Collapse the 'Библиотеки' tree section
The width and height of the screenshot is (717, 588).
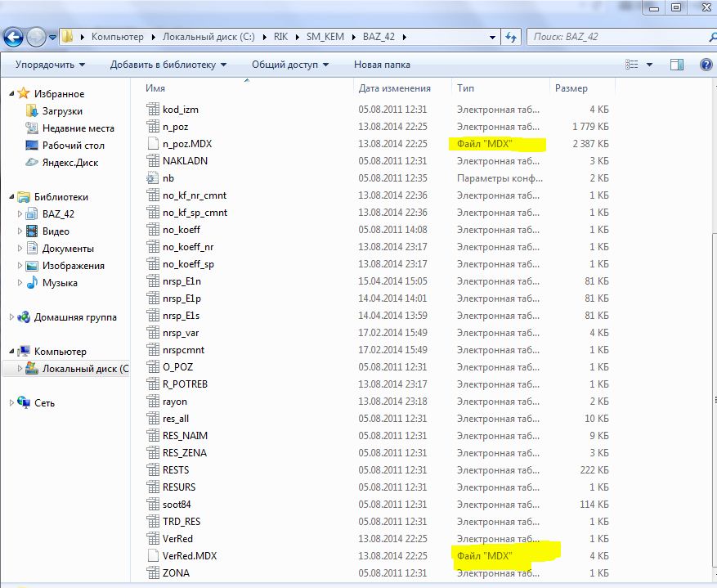(12, 196)
